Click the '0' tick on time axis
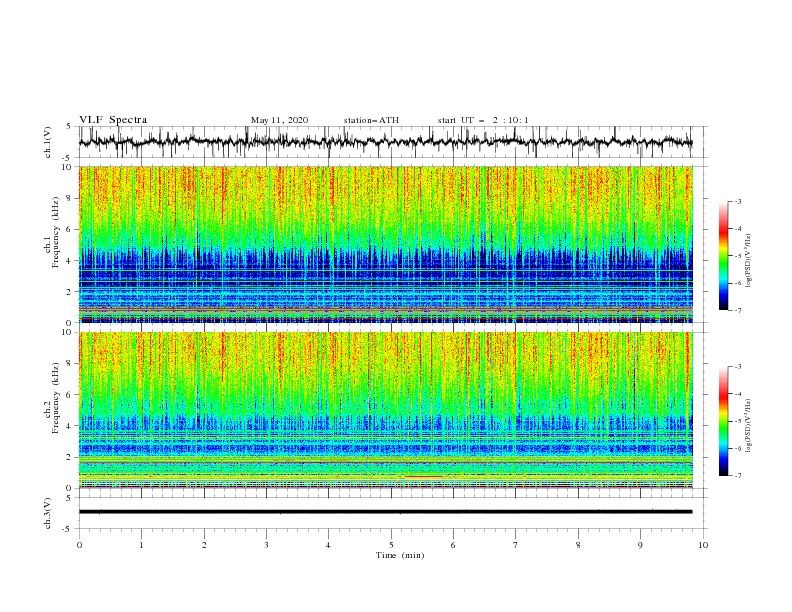 79,545
